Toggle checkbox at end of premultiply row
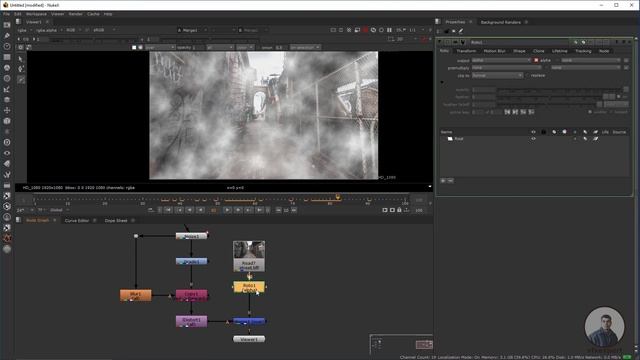 [626, 67]
